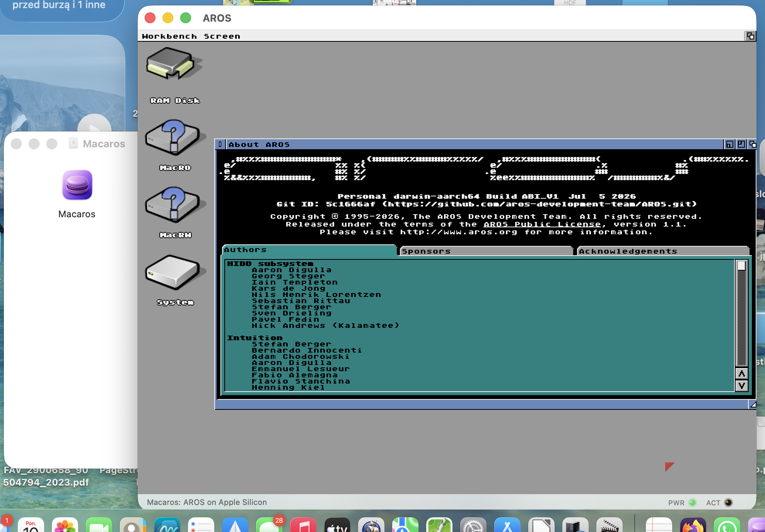Click the 'przed burzą i 1 inne' widget label
This screenshot has width=765, height=532.
[x=59, y=5]
